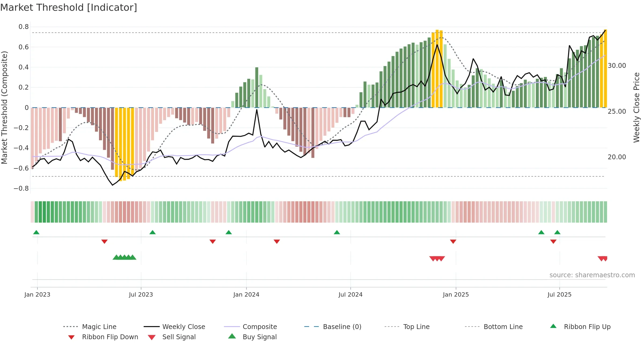The width and height of the screenshot is (644, 362).
Task: Click the ribbon flip up marker just before Jul 2024
Action: pos(337,232)
